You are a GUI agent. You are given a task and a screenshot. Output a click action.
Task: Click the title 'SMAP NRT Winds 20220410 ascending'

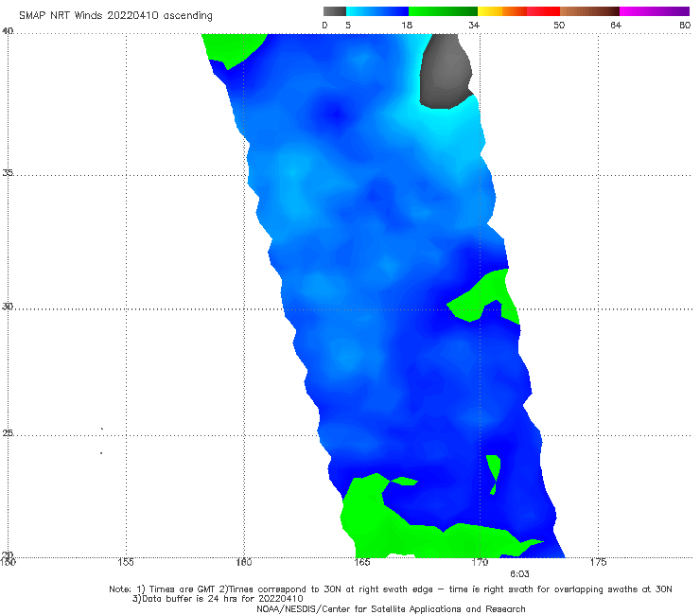pos(115,16)
